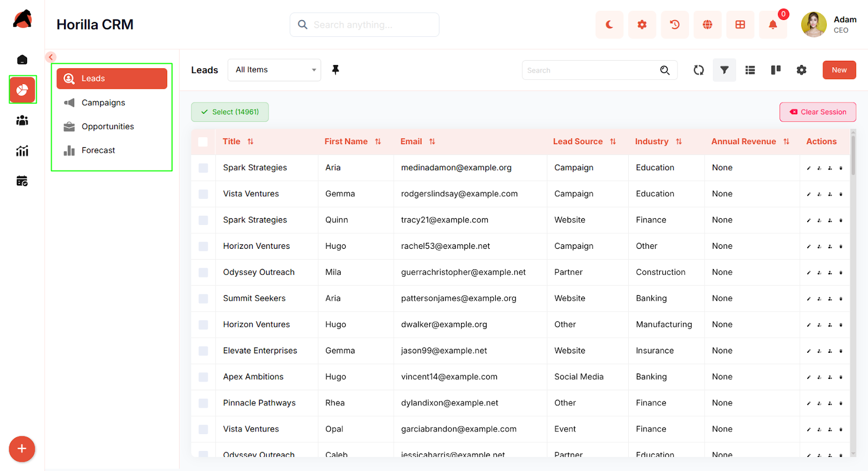Open the All Items dropdown
This screenshot has width=868, height=471.
pos(275,70)
